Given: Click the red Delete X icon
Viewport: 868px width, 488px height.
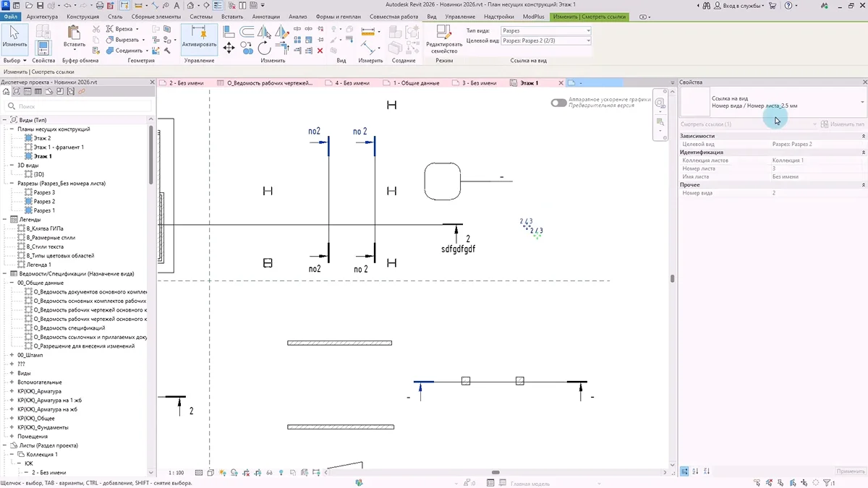Looking at the screenshot, I should pos(320,51).
